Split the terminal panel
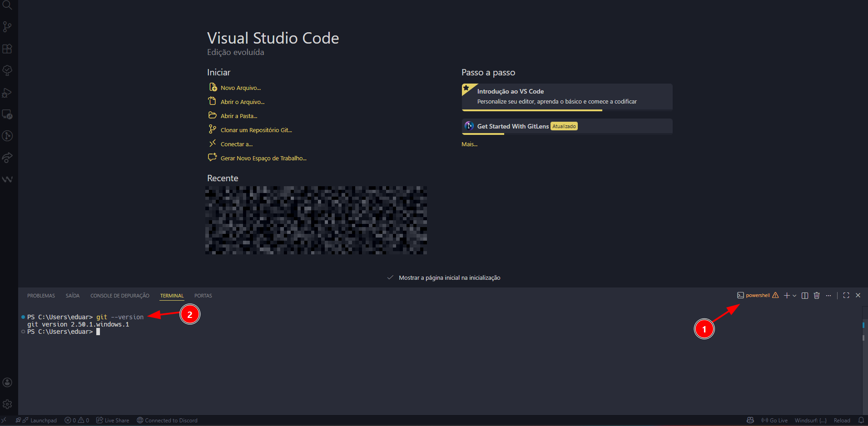Viewport: 868px width, 426px height. click(x=805, y=296)
